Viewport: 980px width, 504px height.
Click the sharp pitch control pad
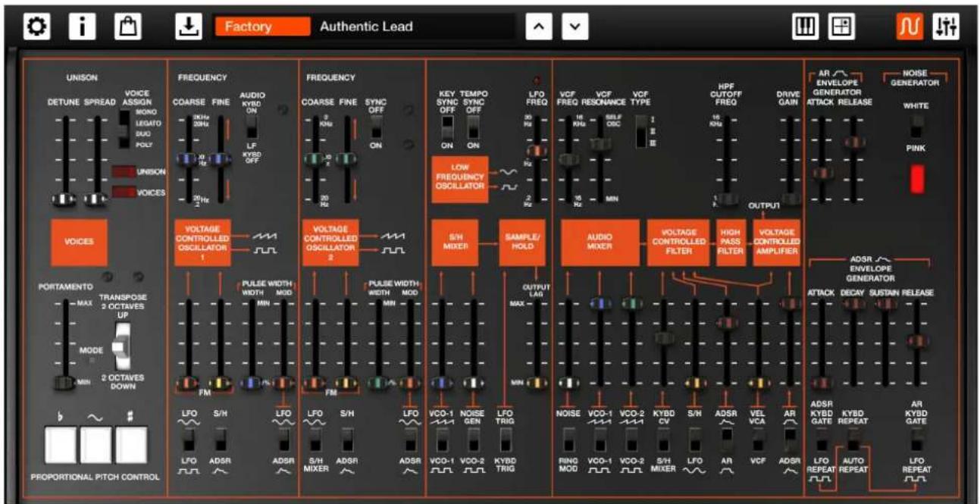(131, 445)
